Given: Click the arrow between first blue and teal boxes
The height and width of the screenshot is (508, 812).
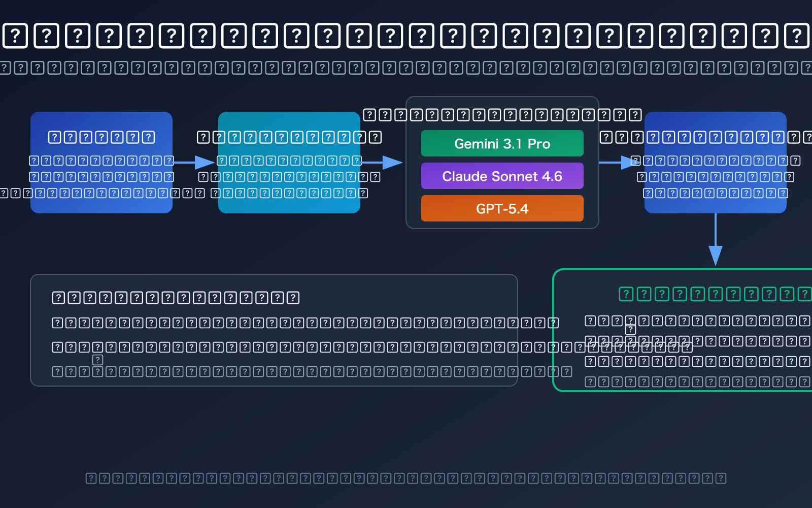Looking at the screenshot, I should click(x=195, y=163).
